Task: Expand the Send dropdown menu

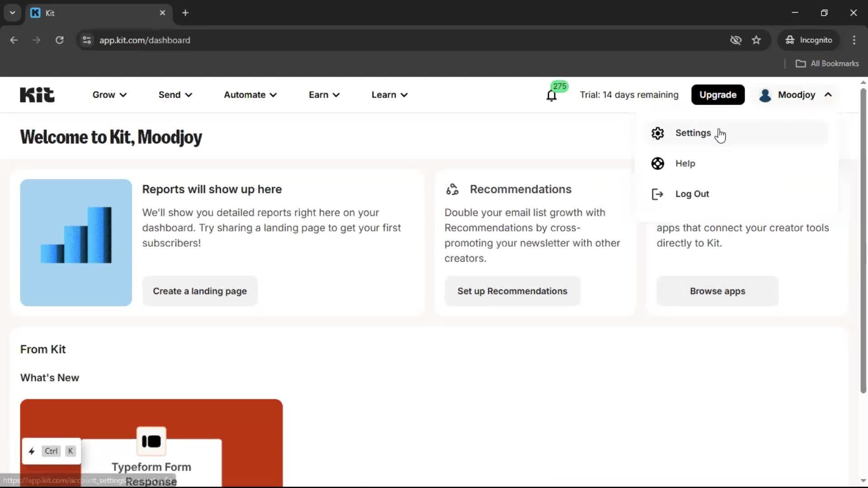Action: 175,95
